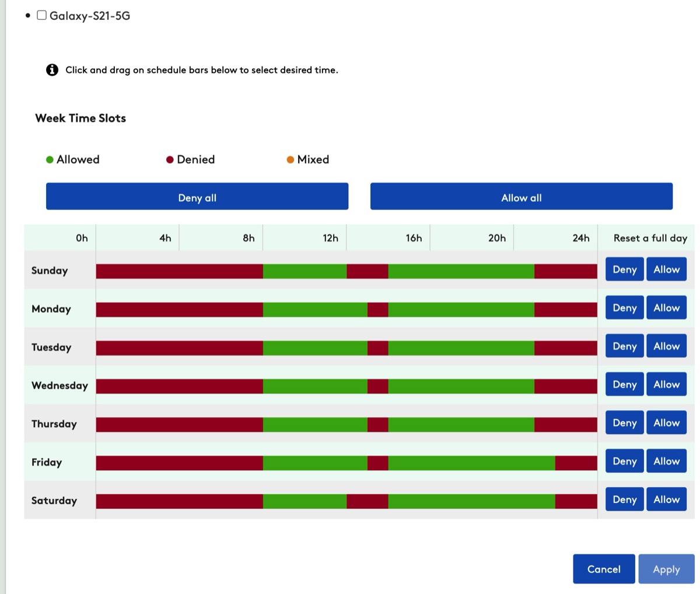
Task: Click the orange Mixed legend dot
Action: [290, 160]
